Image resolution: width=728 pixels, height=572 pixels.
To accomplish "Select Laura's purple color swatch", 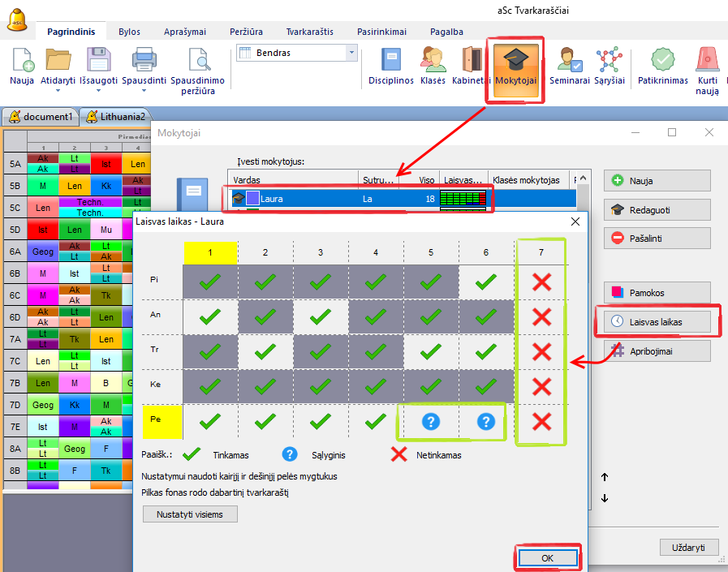I will (x=252, y=198).
